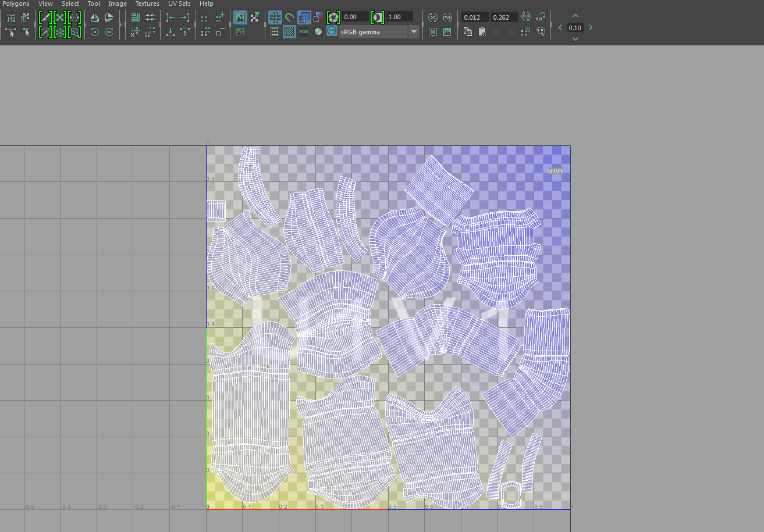Click the gamma value field 1.00
Viewport: 764px width, 532px height.
click(399, 17)
